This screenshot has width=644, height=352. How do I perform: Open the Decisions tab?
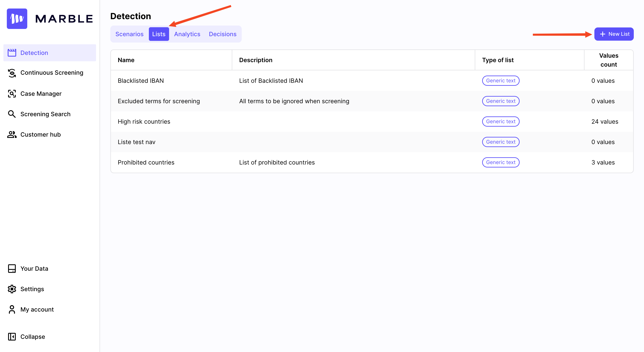[x=223, y=34]
